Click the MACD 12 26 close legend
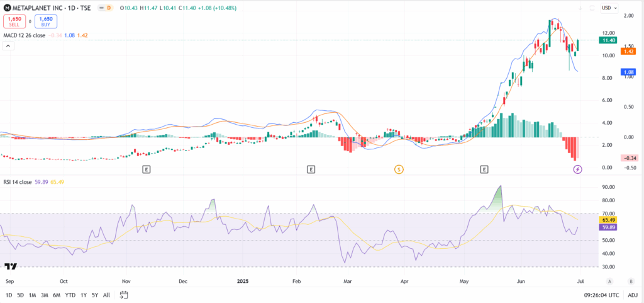Viewport: 644px width, 303px height. [25, 35]
